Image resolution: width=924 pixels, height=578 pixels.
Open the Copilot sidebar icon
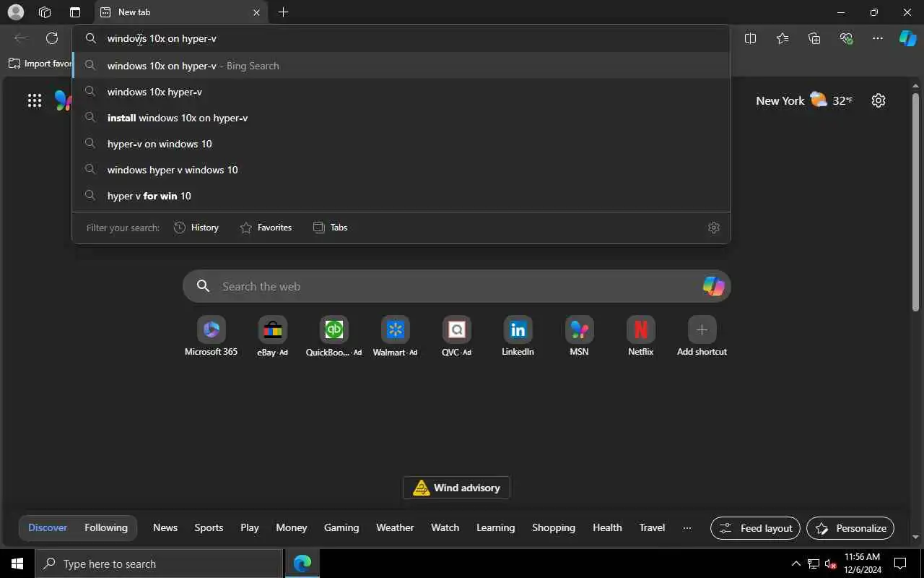click(907, 38)
